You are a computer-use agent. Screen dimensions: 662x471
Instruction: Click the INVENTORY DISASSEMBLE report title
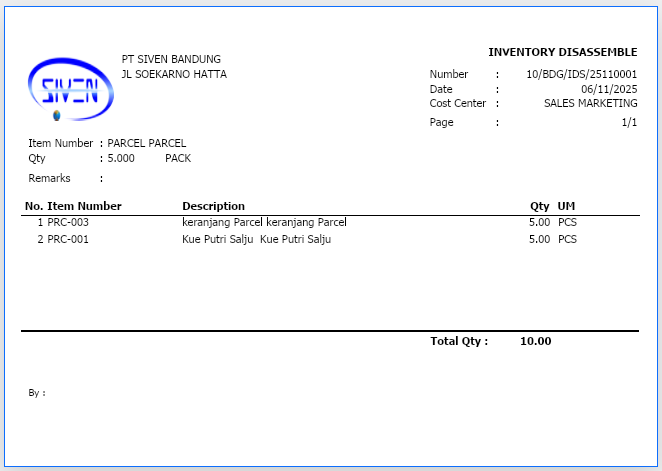[563, 52]
